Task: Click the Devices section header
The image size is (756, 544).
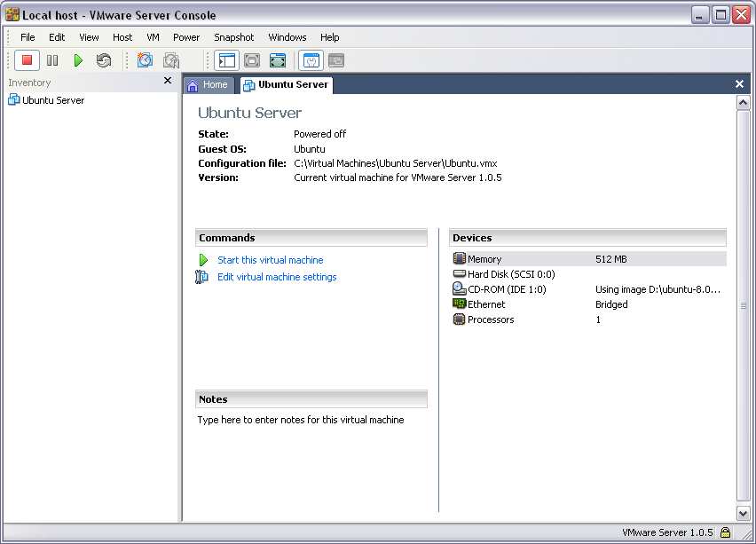Action: tap(587, 238)
